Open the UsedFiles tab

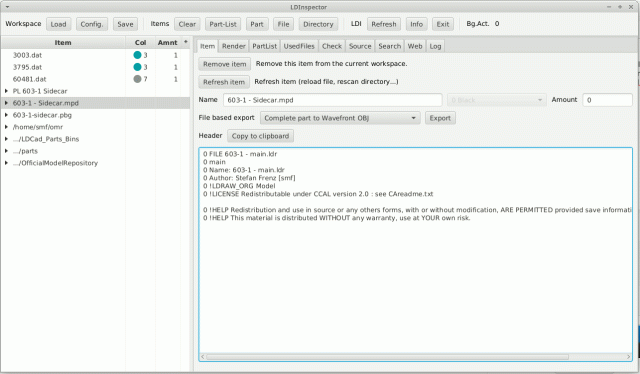pos(299,46)
